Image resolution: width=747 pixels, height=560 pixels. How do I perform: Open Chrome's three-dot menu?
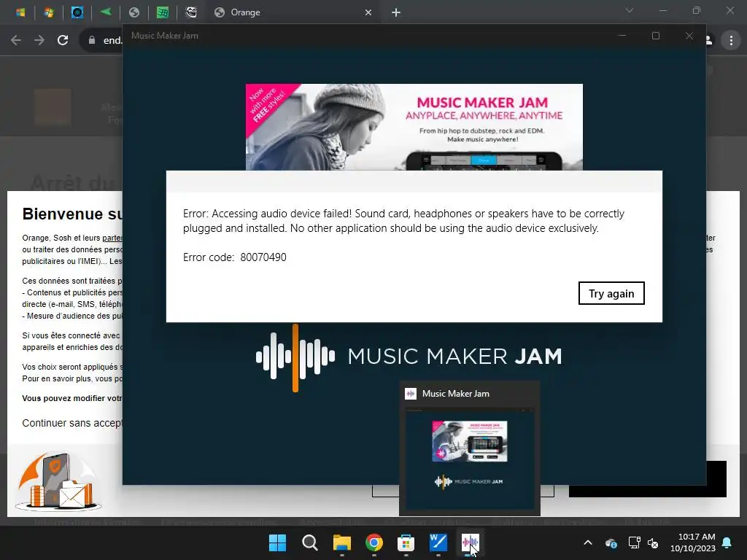coord(731,41)
